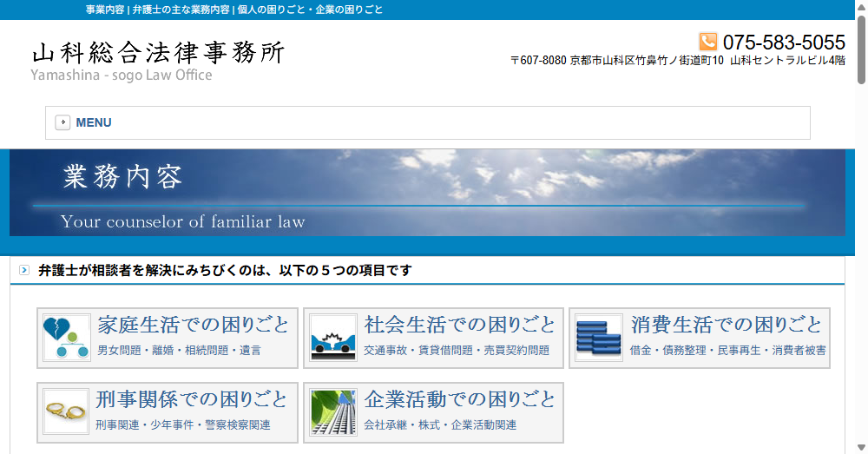Click the arrow icon beside MENU

[x=62, y=122]
